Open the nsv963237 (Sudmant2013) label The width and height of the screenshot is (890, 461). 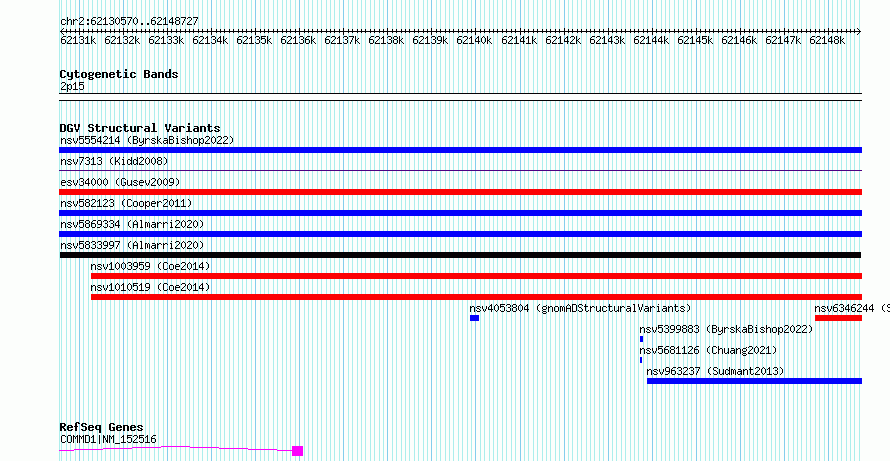[x=715, y=371]
